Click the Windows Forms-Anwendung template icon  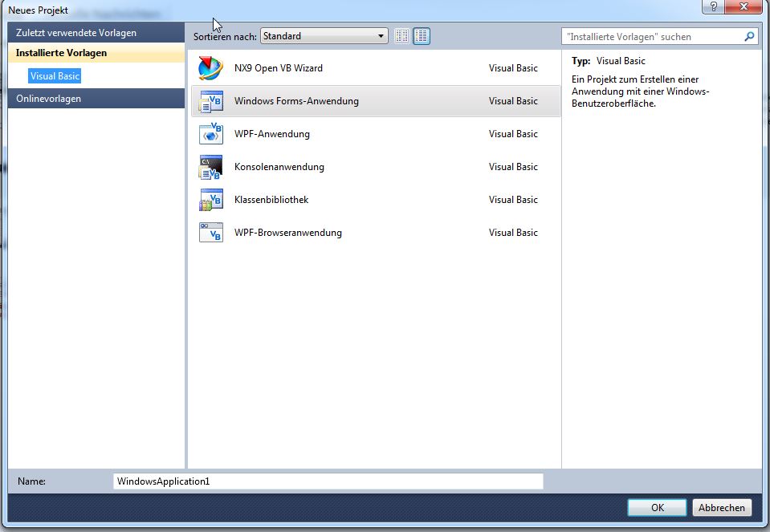(x=210, y=101)
